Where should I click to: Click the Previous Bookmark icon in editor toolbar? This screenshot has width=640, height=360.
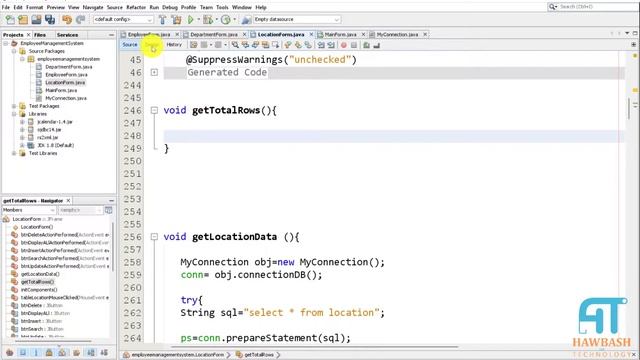[288, 45]
